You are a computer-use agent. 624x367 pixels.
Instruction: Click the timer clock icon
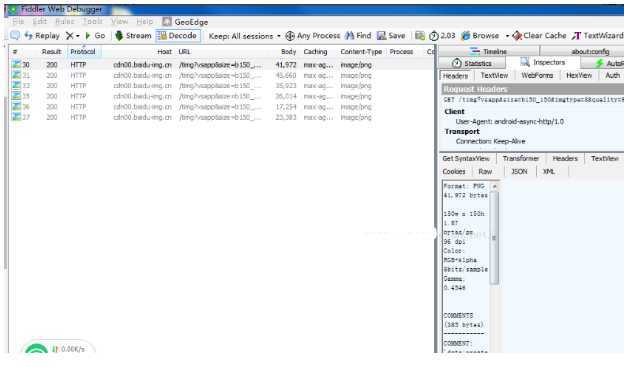pyautogui.click(x=434, y=36)
